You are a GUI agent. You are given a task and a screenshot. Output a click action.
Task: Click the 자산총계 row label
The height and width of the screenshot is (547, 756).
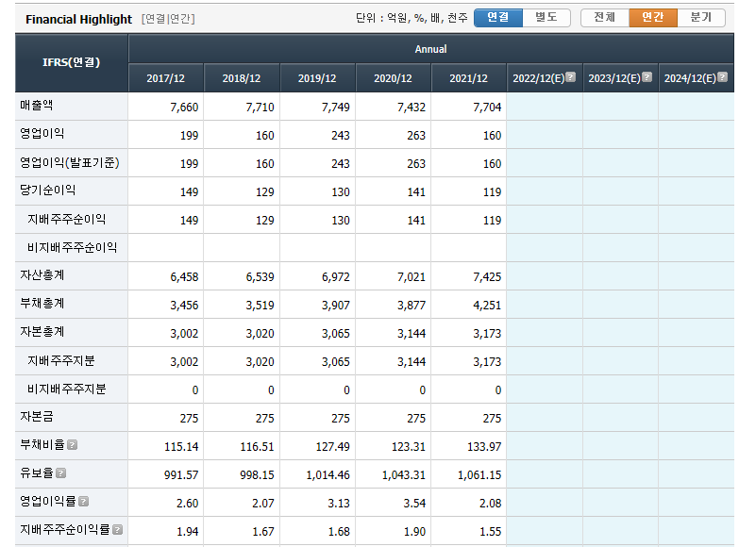click(42, 275)
